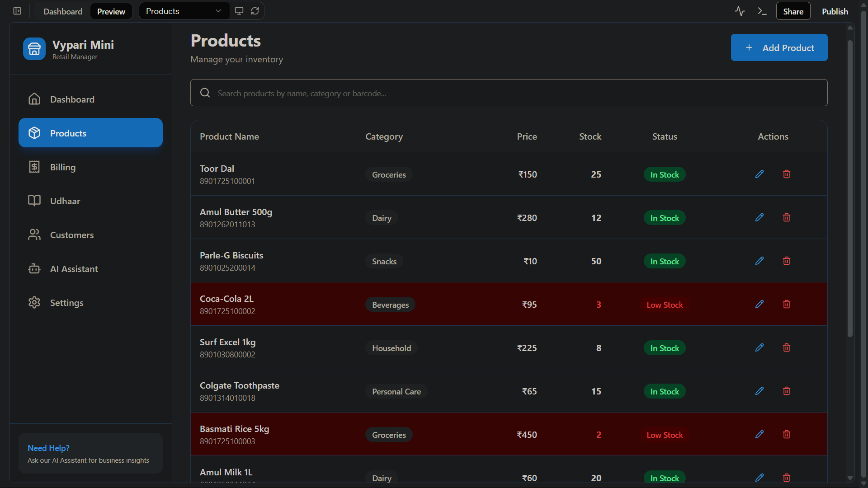Open Billing in the sidebar
Viewport: 868px width, 488px height.
pos(63,167)
